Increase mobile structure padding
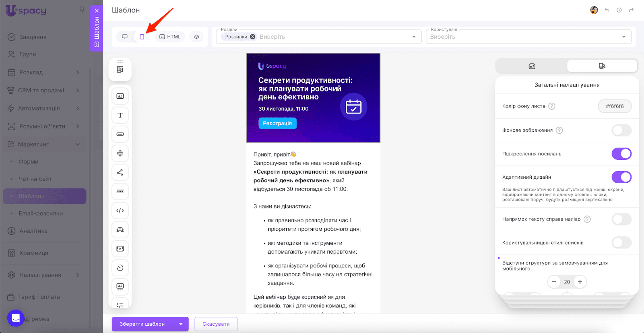 click(580, 282)
